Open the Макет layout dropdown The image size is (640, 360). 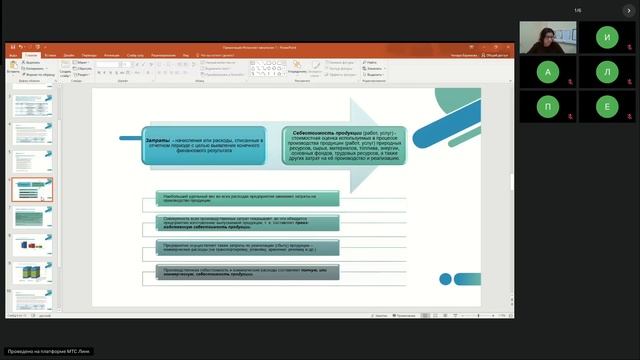click(x=81, y=62)
